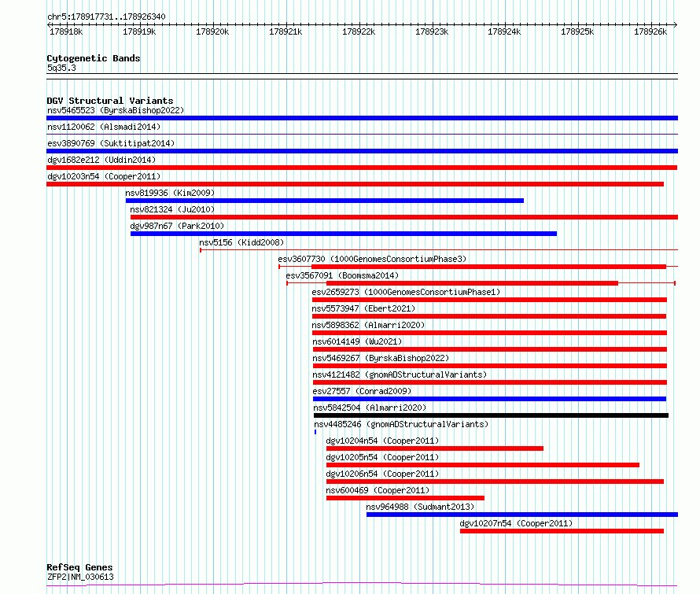Click nsv964988 (Sudmant2013) label
The image size is (700, 594).
420,507
